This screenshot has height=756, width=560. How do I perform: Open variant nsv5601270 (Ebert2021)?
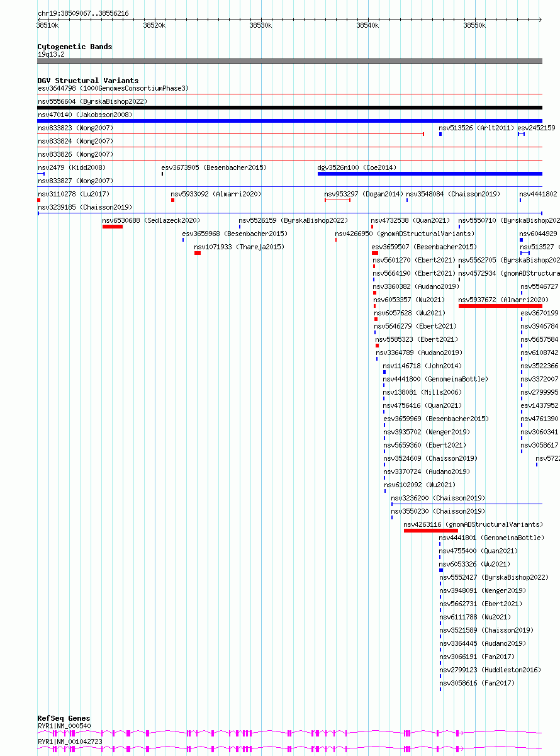(414, 260)
